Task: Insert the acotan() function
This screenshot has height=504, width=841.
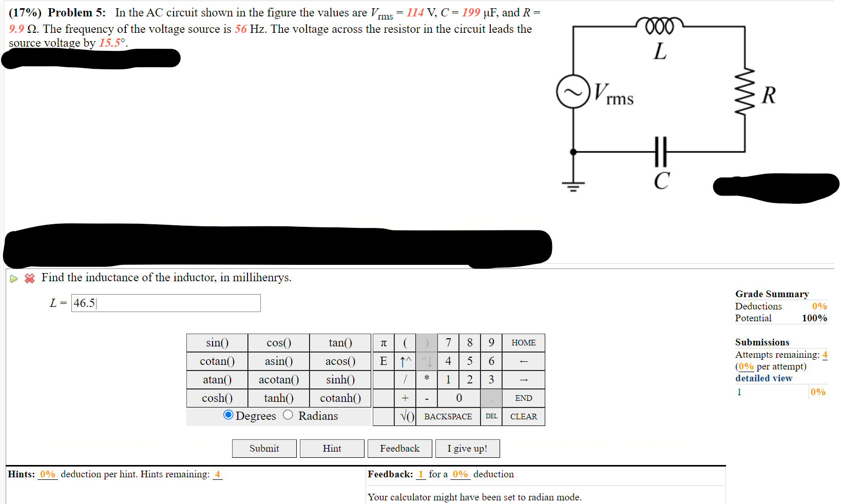Action: click(278, 380)
